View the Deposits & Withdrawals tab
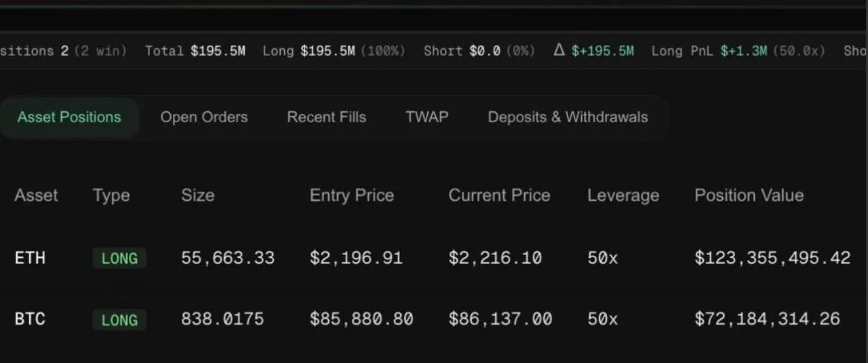This screenshot has height=363, width=868. tap(568, 117)
